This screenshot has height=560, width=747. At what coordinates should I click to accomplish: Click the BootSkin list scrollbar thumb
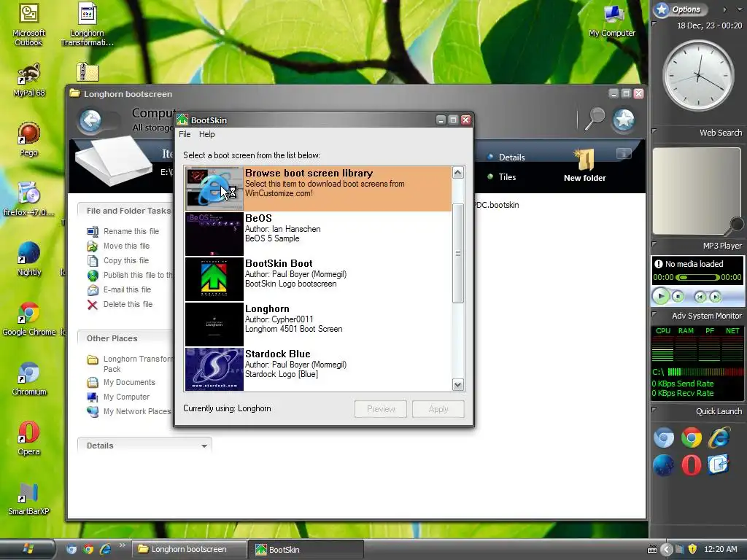458,253
